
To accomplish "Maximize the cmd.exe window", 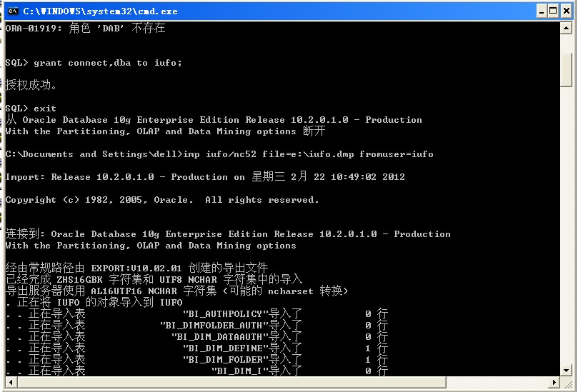I will click(x=553, y=11).
